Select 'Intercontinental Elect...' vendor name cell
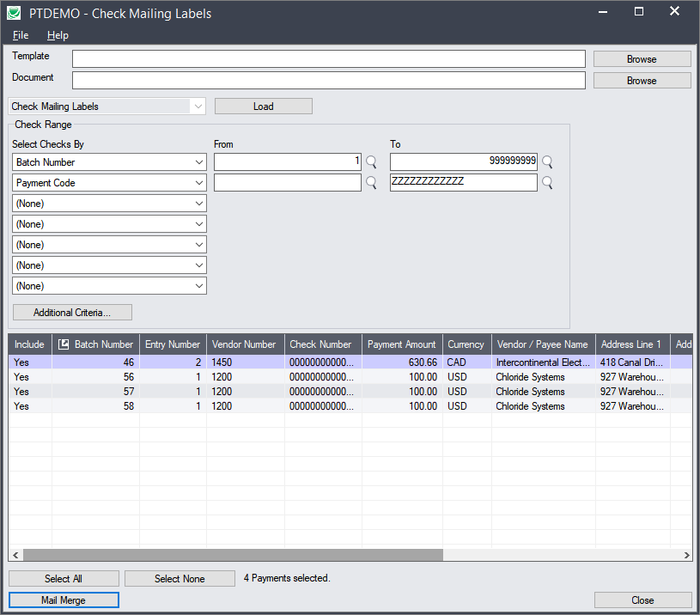Viewport: 700px width, 615px height. click(x=544, y=362)
